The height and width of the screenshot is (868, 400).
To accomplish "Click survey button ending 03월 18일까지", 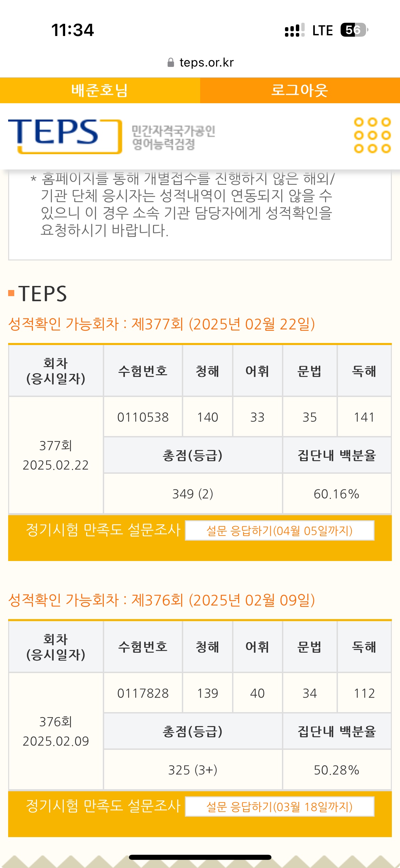I will (x=280, y=807).
